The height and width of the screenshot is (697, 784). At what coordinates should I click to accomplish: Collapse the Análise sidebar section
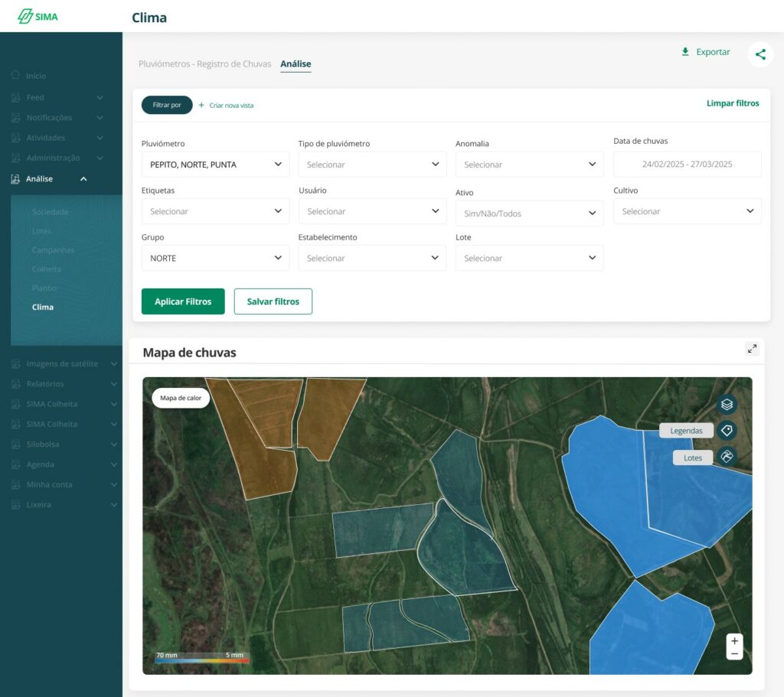(x=83, y=179)
